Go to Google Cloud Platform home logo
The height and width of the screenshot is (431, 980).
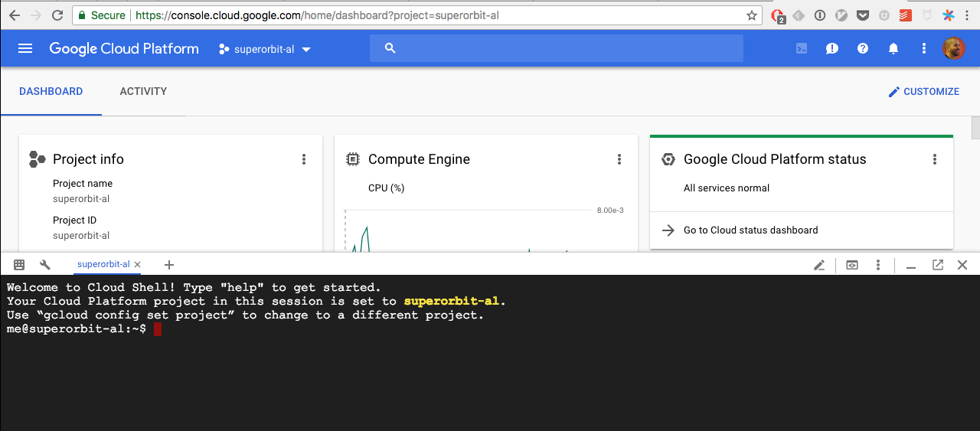pyautogui.click(x=124, y=48)
